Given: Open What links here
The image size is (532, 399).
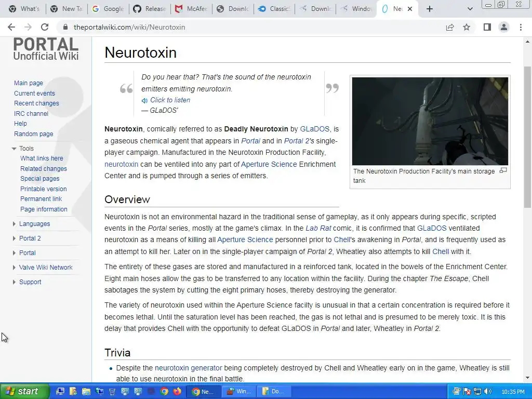Looking at the screenshot, I should [x=42, y=158].
